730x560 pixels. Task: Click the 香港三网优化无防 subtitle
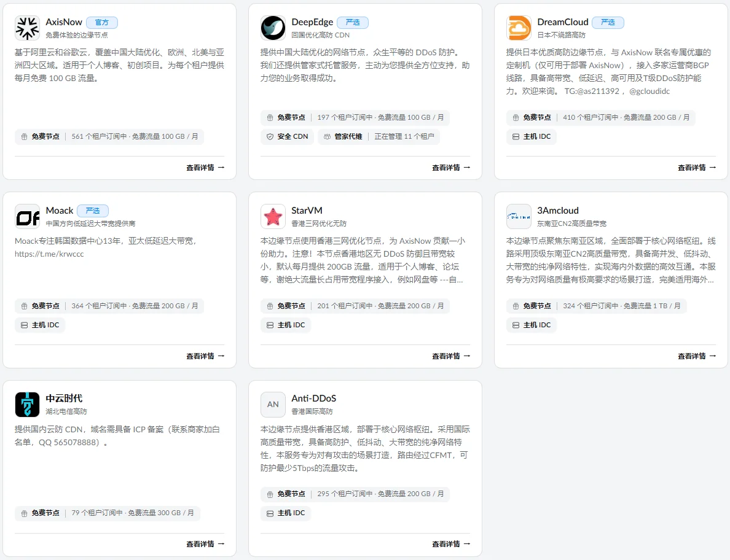(x=319, y=224)
